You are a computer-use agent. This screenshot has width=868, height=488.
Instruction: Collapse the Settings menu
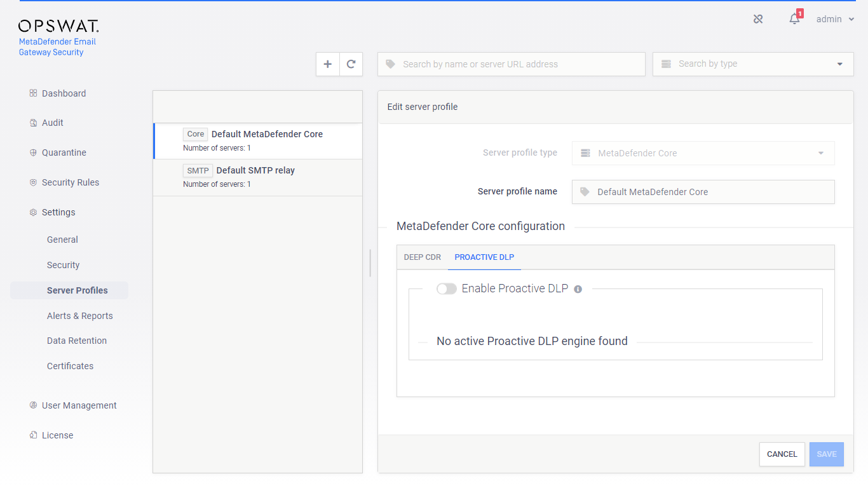click(58, 212)
